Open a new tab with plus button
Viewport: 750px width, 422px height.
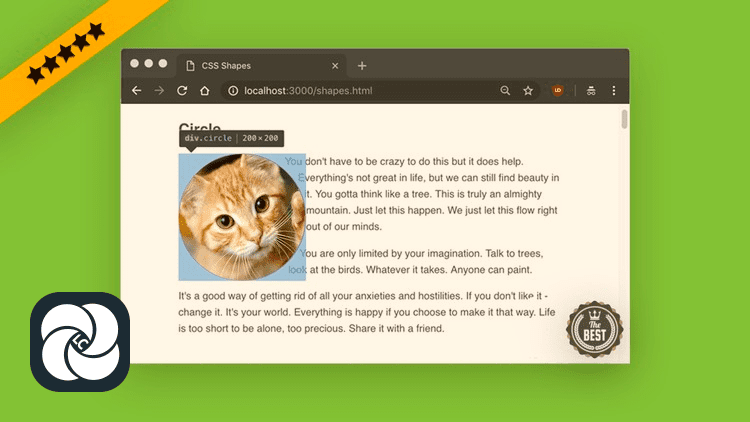(362, 66)
